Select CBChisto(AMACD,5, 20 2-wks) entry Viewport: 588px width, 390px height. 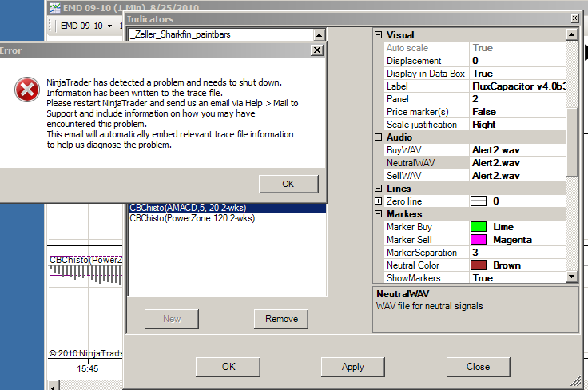click(x=227, y=208)
